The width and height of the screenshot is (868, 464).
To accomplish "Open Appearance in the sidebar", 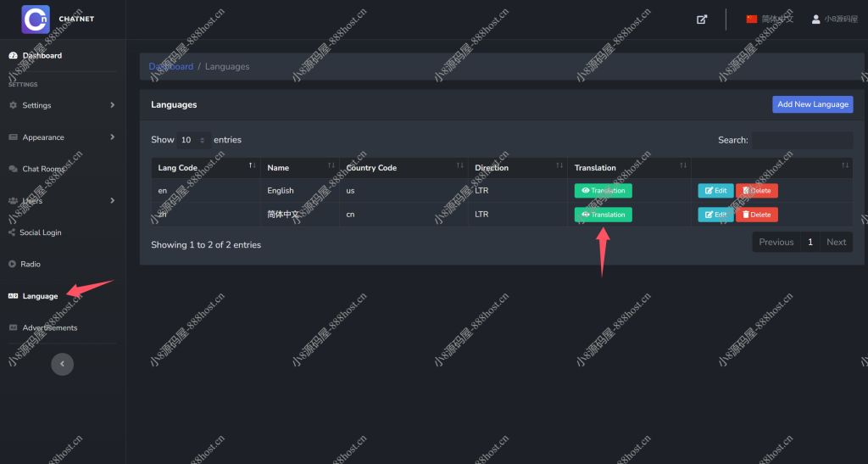I will pyautogui.click(x=62, y=137).
